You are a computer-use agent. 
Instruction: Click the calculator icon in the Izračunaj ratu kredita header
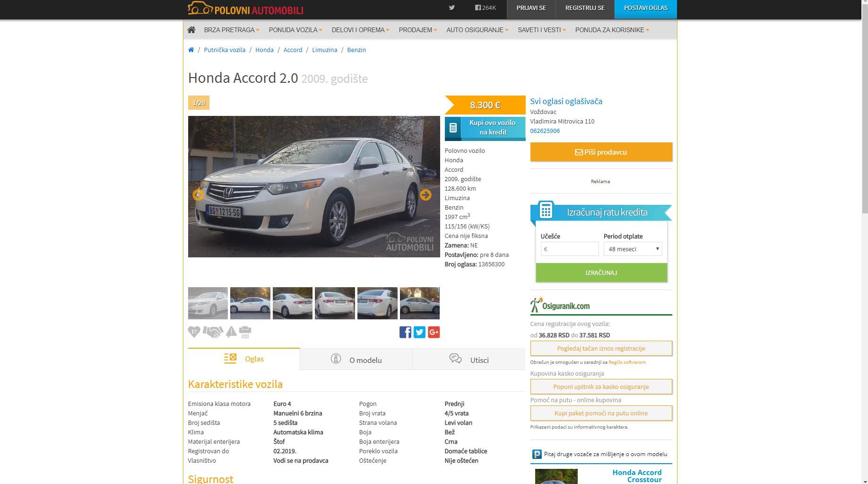[546, 210]
